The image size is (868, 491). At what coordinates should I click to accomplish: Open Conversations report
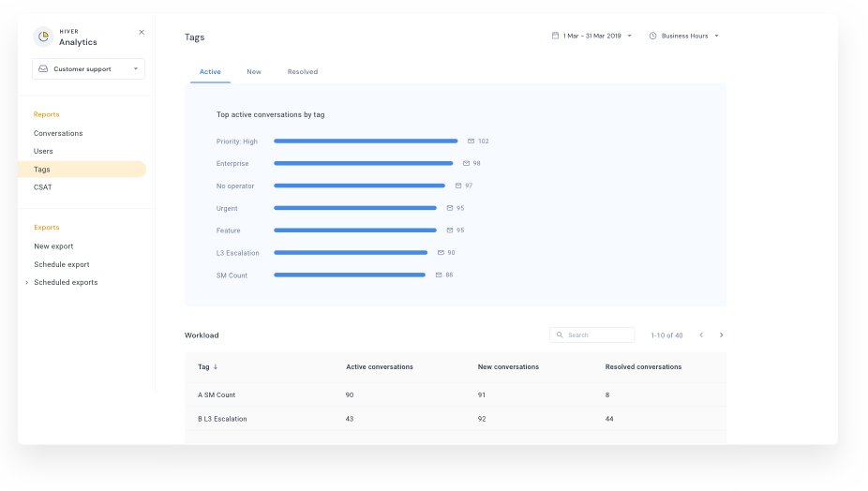tap(58, 133)
